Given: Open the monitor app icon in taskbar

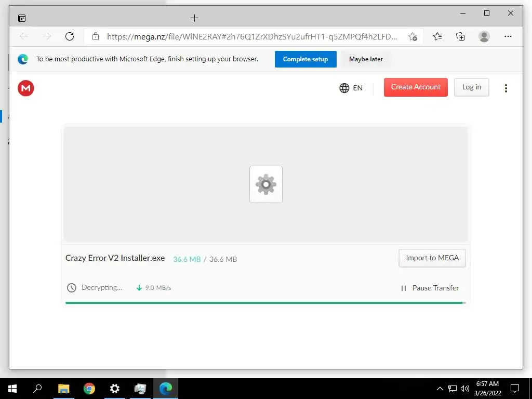Looking at the screenshot, I should click(140, 389).
